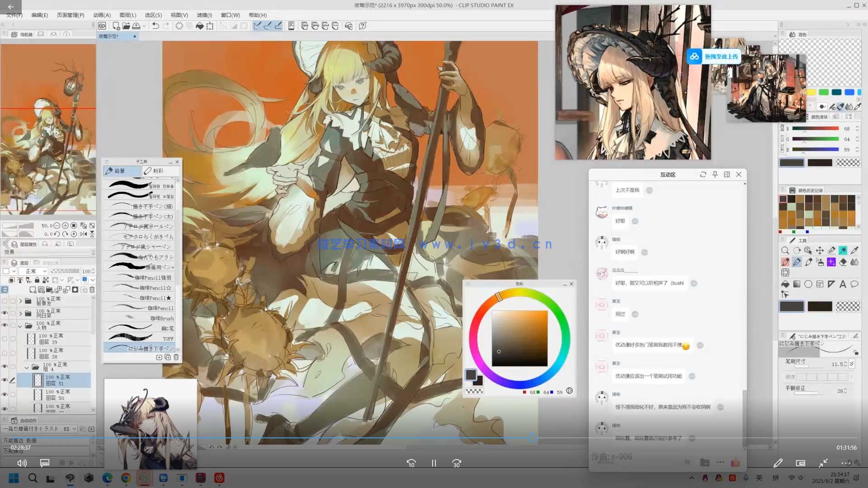Select the Eyedropper tool
This screenshot has height=488, width=868.
click(854, 250)
